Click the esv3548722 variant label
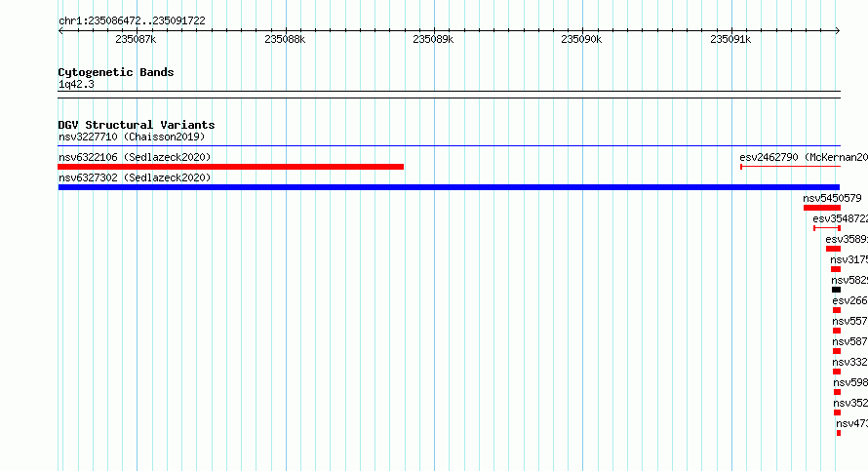Viewport: 868px width, 471px height. 841,218
